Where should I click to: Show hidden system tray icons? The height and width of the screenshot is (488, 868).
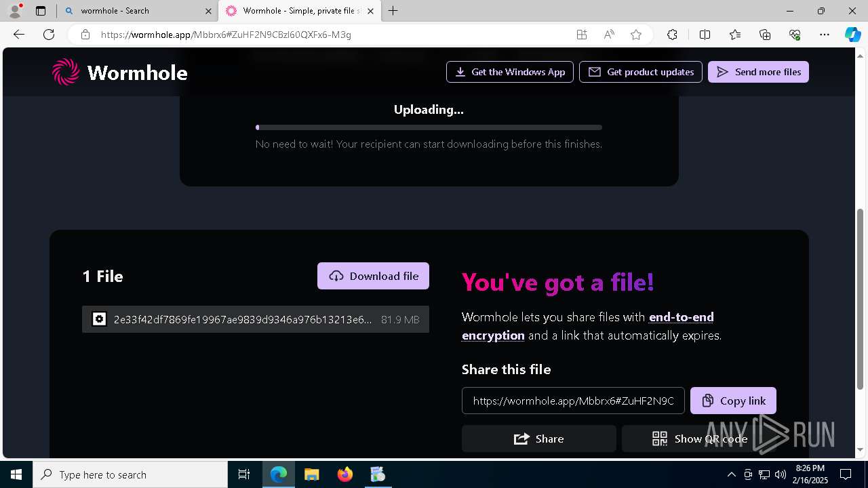click(x=731, y=474)
